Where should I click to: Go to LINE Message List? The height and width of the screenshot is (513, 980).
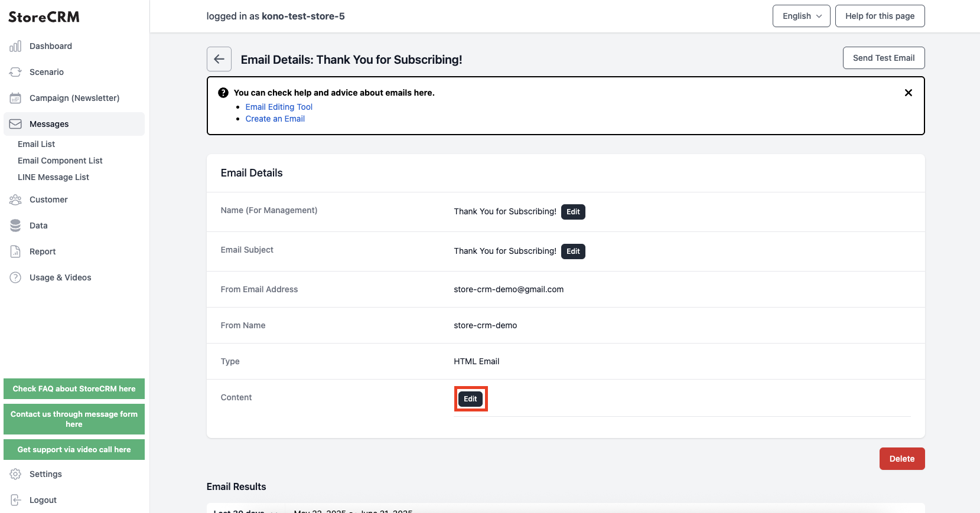(53, 177)
